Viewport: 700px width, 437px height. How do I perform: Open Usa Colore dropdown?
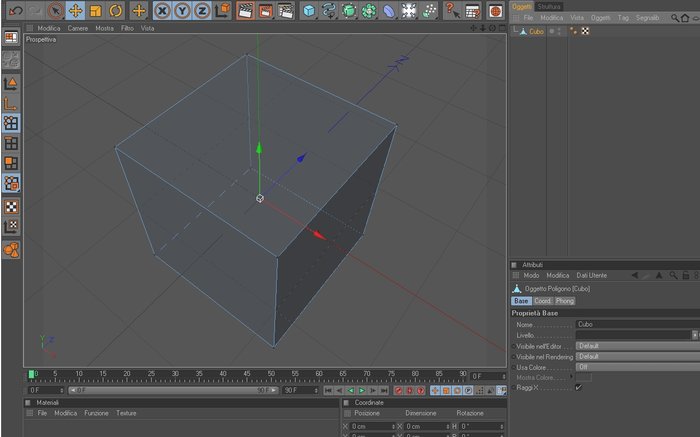pos(638,367)
